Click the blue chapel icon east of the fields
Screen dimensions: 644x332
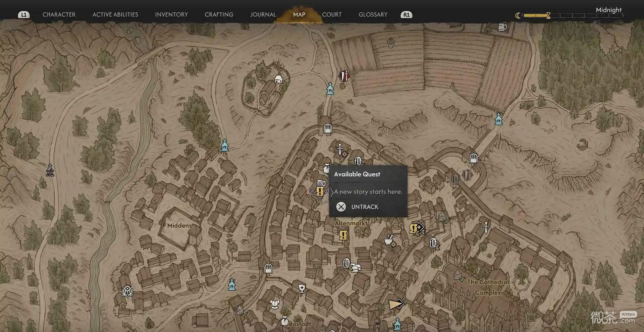coord(499,119)
